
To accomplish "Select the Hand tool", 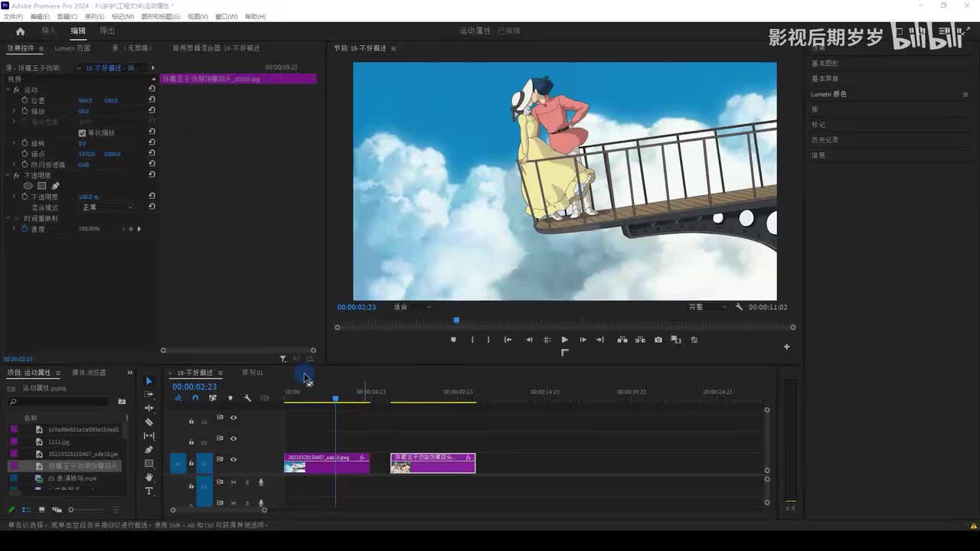I will 149,478.
